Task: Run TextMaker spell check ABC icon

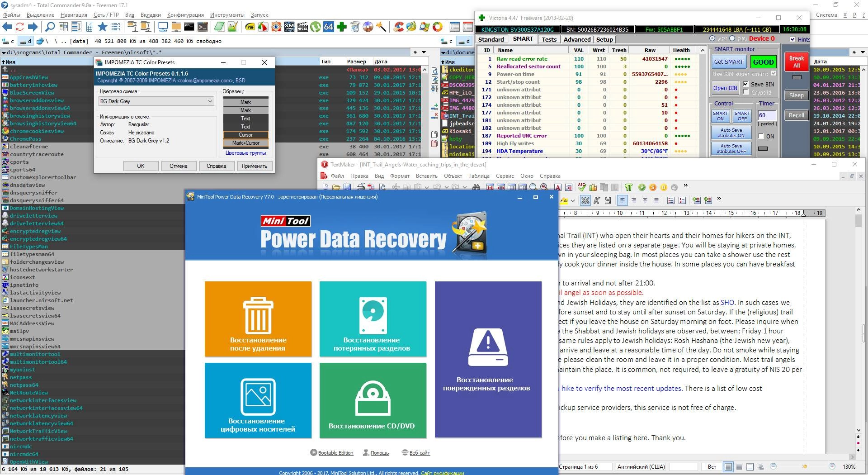Action: (x=582, y=187)
